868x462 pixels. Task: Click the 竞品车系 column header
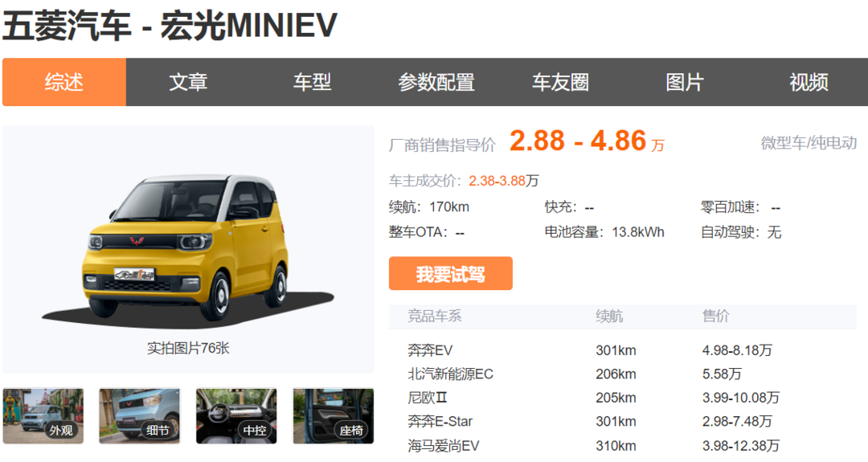[435, 316]
